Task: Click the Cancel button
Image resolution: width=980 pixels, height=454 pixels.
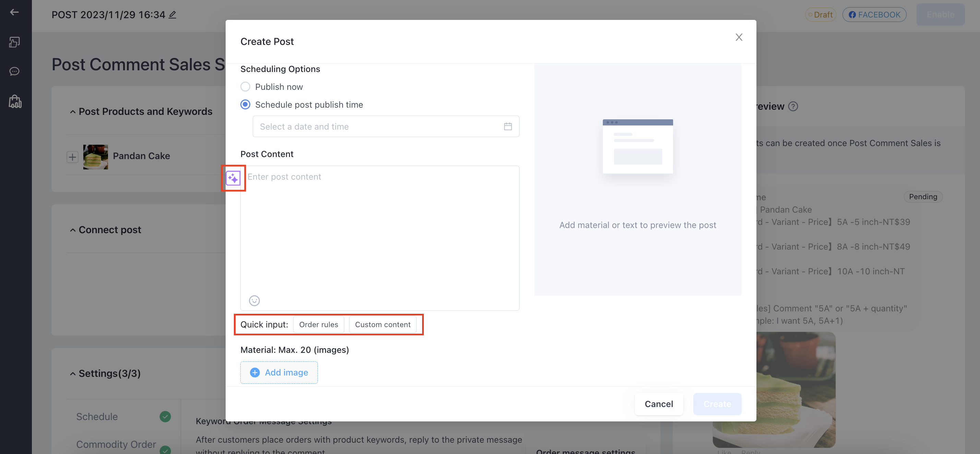Action: coord(658,404)
